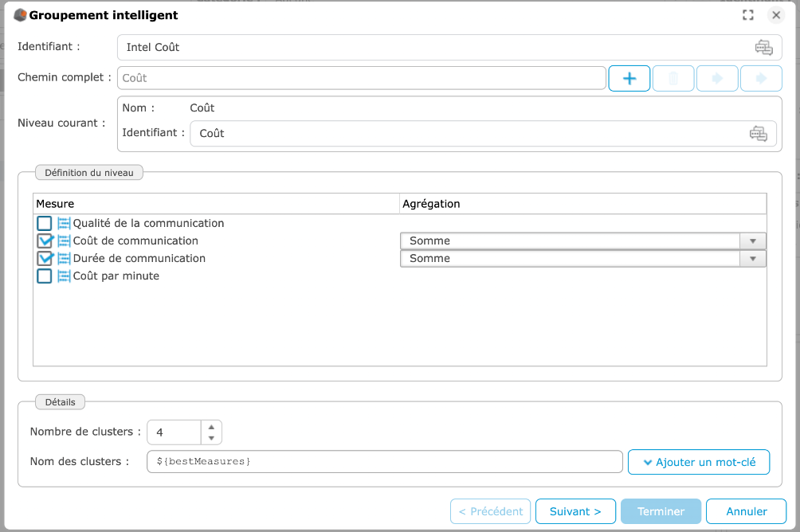Click the translation icon in Niveau courant Identifiant field
Screen dimensions: 800x532
click(x=758, y=133)
